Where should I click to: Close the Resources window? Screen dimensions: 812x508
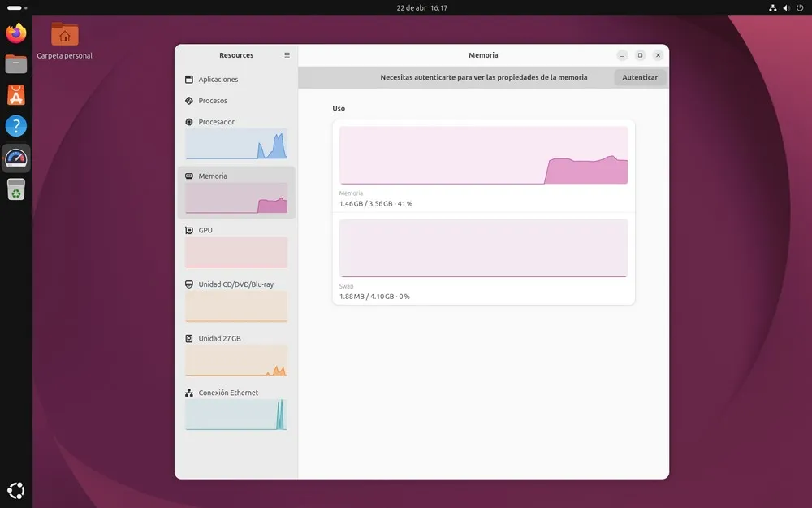tap(659, 55)
